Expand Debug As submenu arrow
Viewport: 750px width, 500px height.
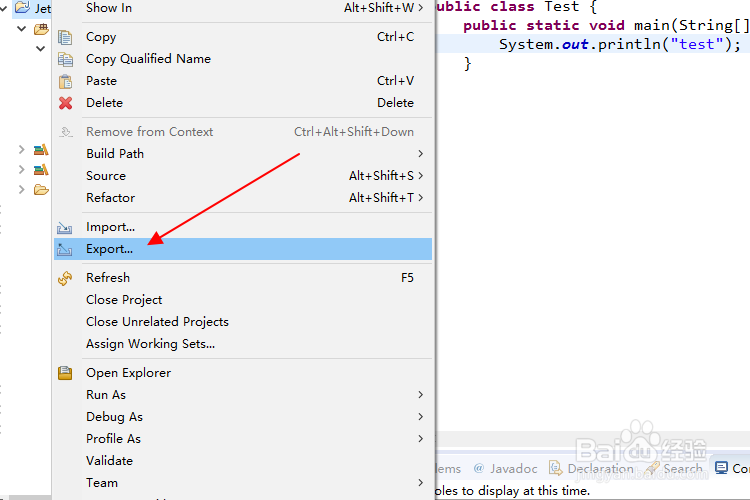tap(420, 417)
